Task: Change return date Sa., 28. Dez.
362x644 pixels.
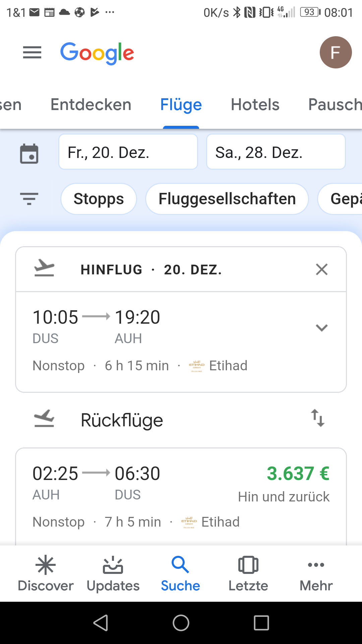Action: coord(276,152)
